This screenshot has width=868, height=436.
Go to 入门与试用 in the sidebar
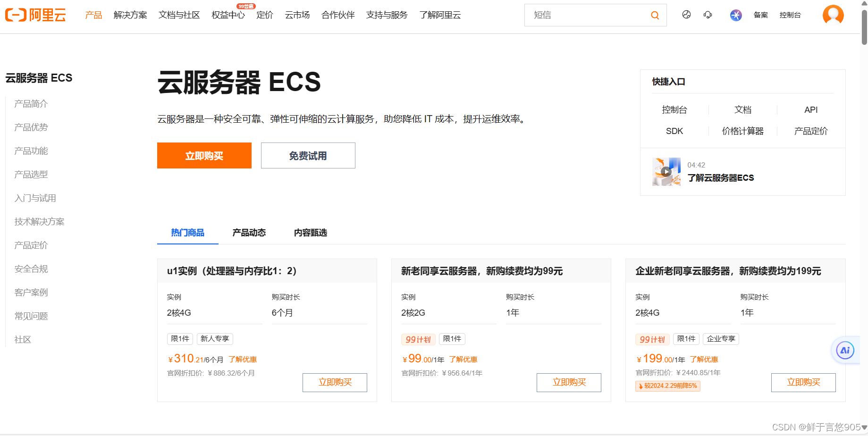pos(35,198)
